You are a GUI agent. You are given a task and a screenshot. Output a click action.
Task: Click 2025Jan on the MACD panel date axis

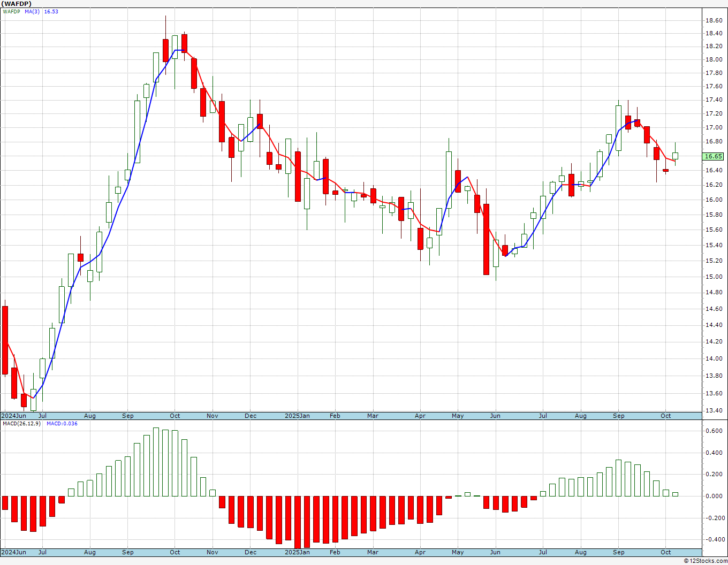[x=297, y=552]
